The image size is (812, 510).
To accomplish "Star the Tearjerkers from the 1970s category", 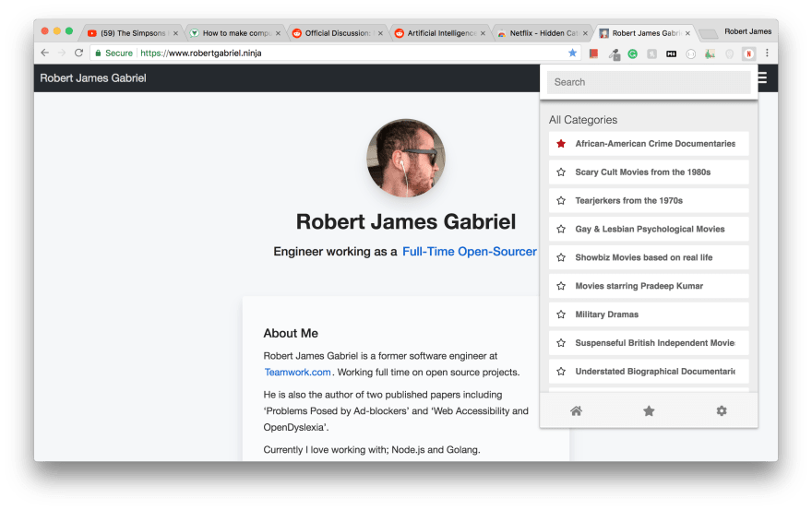I will point(561,201).
